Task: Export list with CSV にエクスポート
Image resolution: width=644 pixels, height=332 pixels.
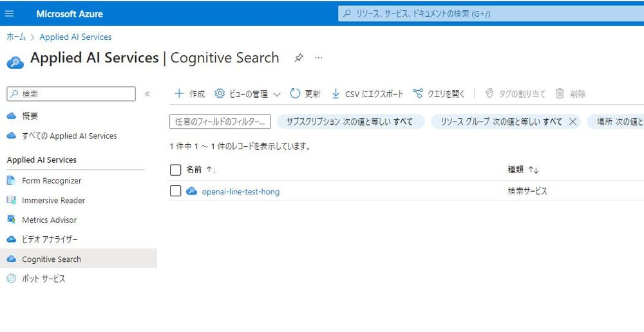Action: [368, 93]
